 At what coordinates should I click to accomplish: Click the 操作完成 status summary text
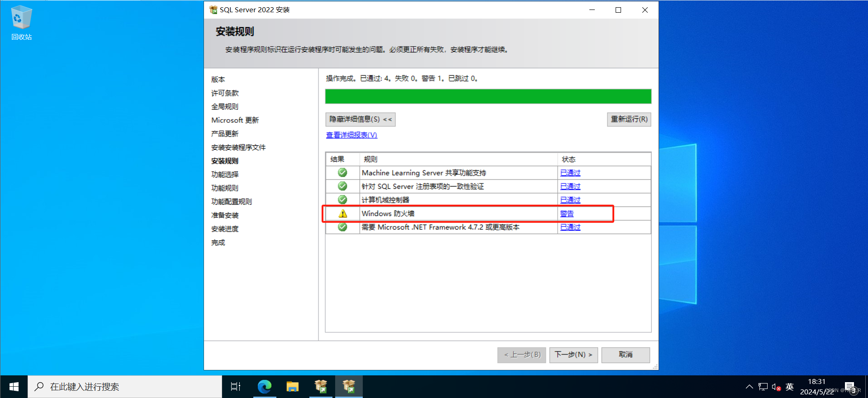click(402, 78)
